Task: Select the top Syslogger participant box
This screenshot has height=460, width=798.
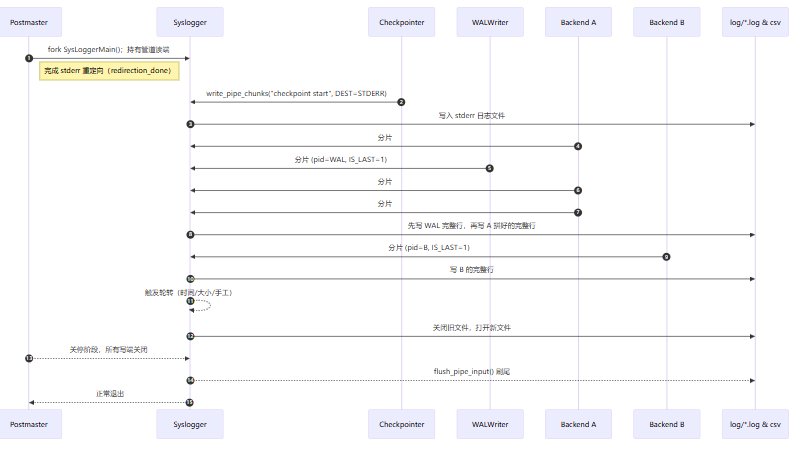Action: 190,22
